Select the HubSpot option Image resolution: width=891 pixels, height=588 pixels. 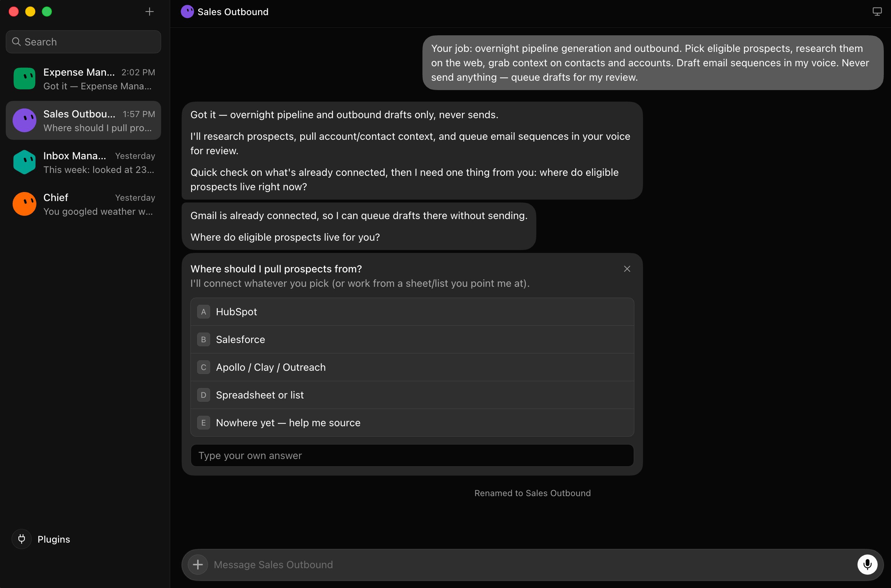[x=412, y=312]
